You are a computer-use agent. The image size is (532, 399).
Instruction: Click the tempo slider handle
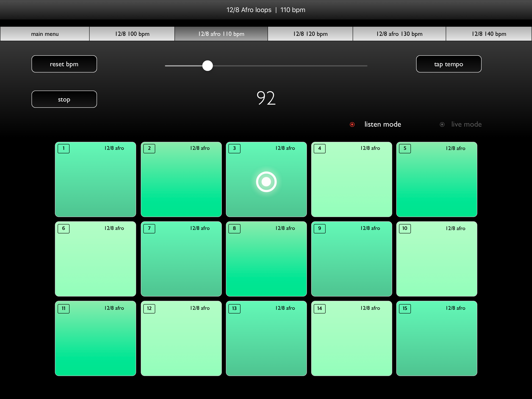(x=208, y=66)
